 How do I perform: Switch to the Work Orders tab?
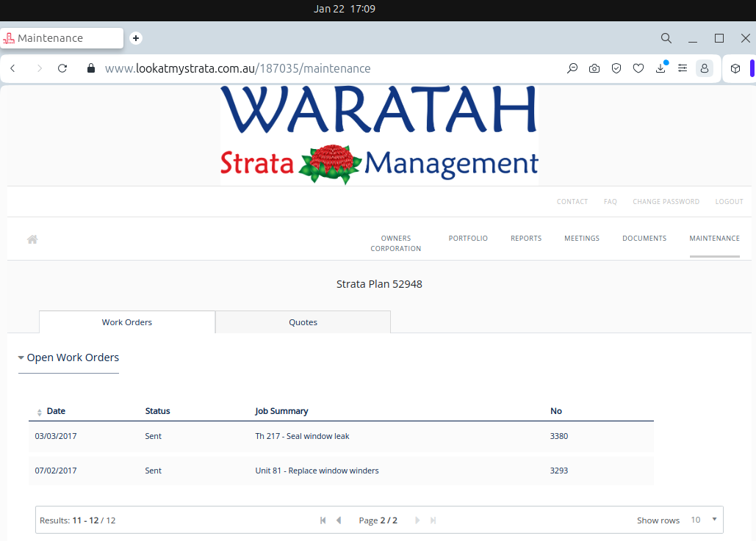pos(127,322)
